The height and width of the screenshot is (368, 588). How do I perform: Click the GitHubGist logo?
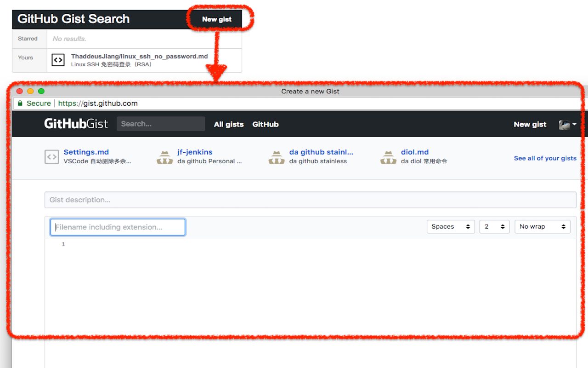pyautogui.click(x=76, y=124)
